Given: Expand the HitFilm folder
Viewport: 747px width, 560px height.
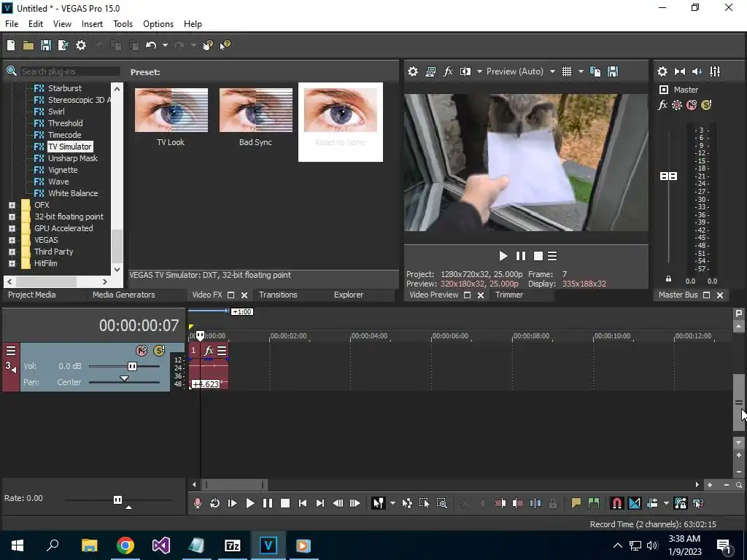Looking at the screenshot, I should pos(12,263).
